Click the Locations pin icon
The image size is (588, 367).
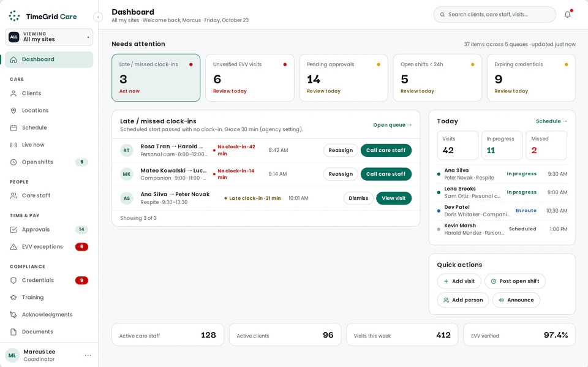pos(13,110)
